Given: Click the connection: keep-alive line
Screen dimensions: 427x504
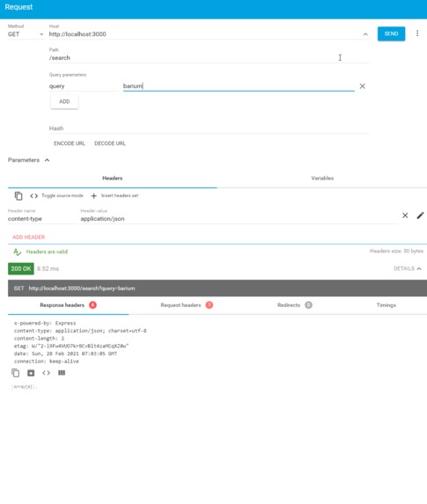Looking at the screenshot, I should click(47, 362).
